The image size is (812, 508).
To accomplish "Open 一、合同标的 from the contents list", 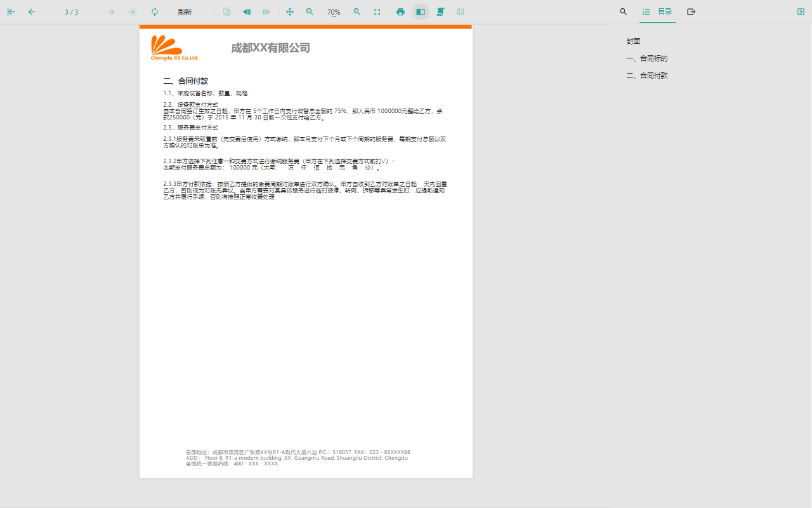I will click(647, 58).
